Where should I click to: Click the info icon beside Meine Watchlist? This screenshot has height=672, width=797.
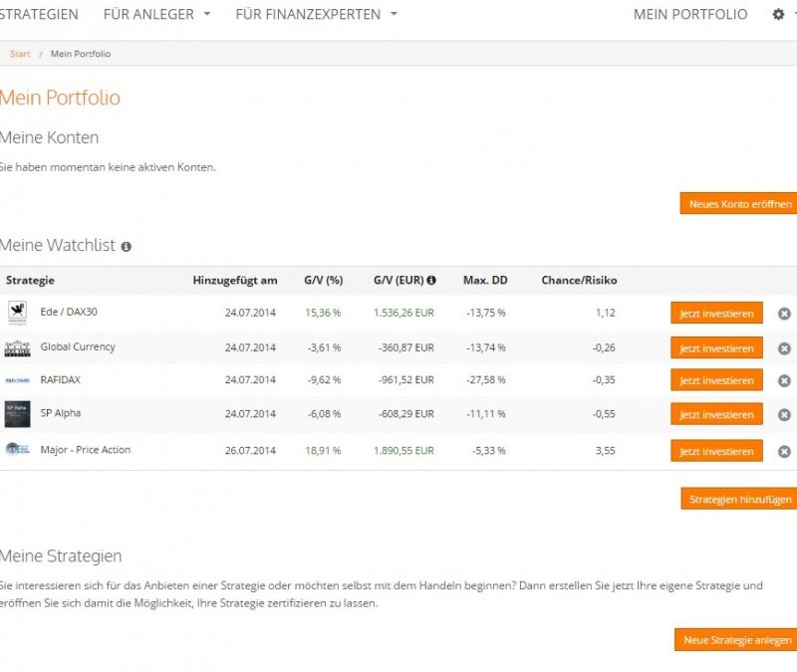pos(127,246)
